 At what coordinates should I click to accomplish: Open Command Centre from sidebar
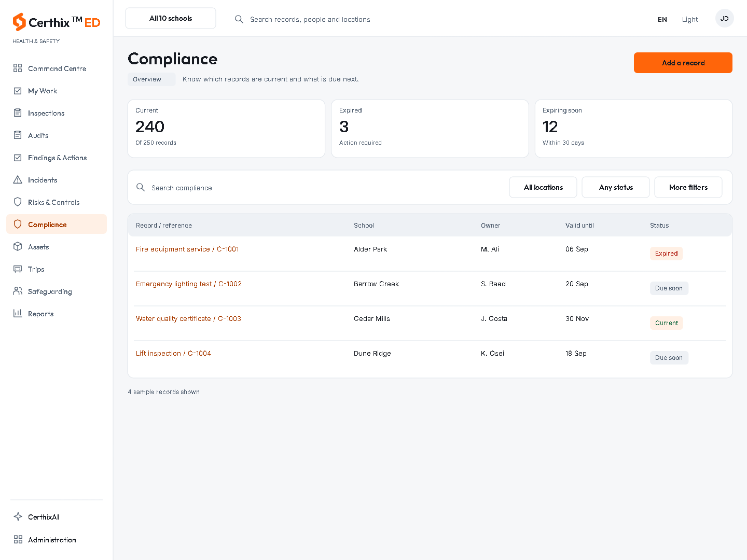pyautogui.click(x=57, y=68)
